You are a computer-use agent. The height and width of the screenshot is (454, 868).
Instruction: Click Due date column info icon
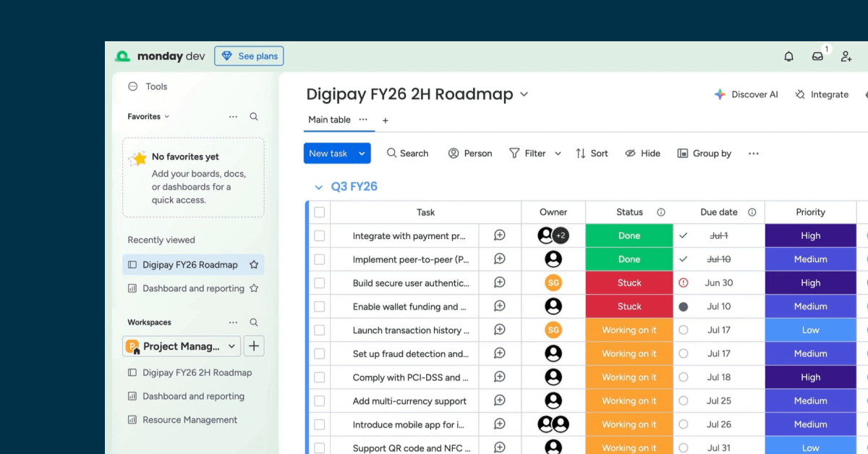[752, 212]
